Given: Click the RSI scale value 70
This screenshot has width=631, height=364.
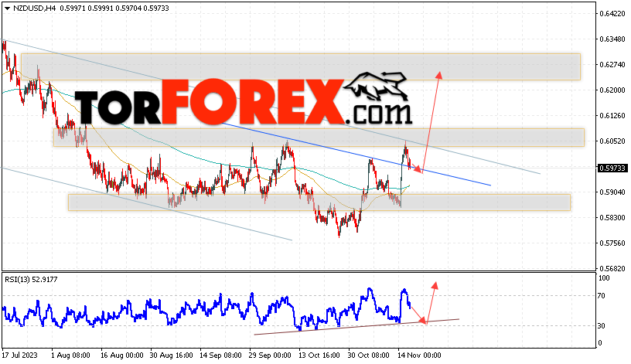Looking at the screenshot, I should coord(601,296).
